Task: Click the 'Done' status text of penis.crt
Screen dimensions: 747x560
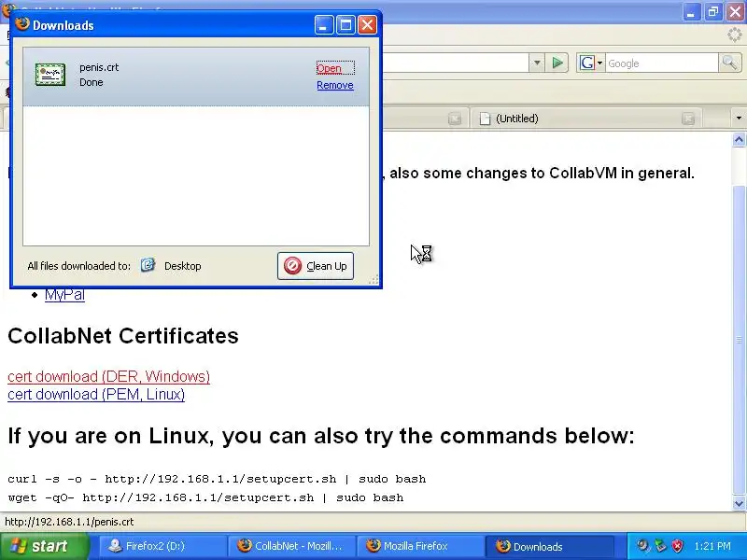Action: [91, 82]
